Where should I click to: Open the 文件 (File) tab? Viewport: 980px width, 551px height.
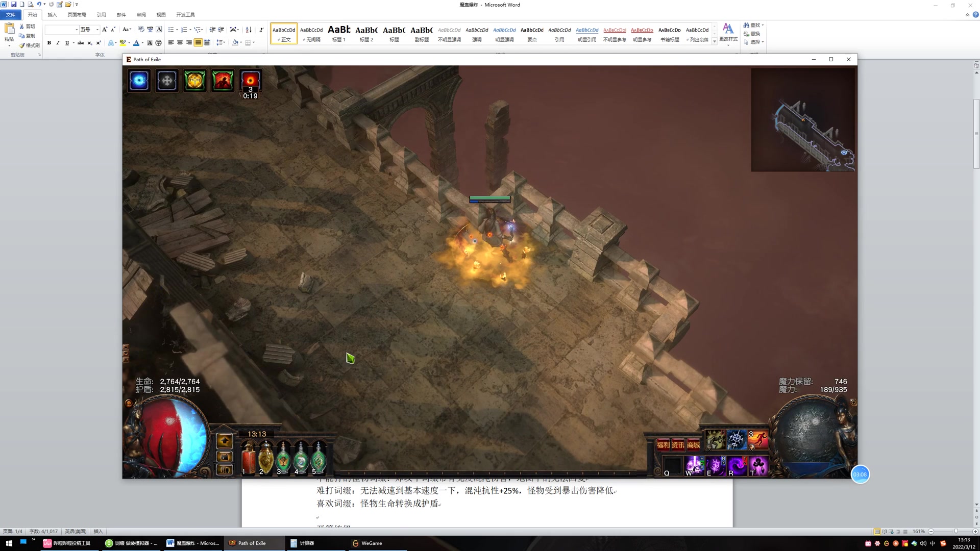11,15
